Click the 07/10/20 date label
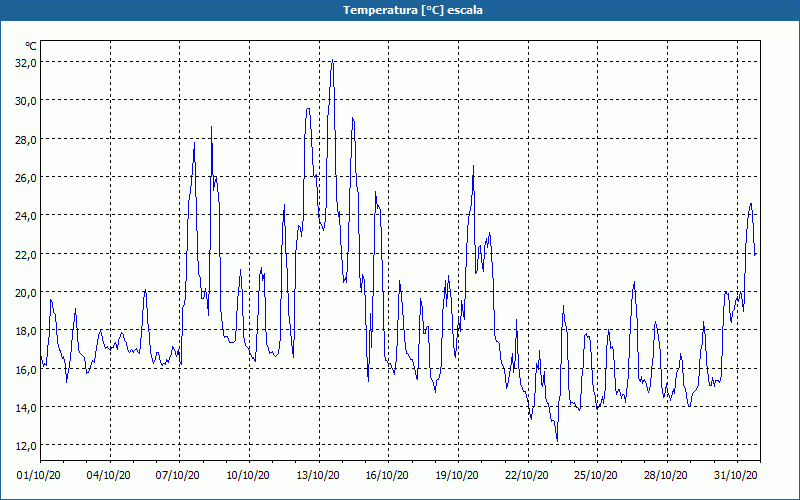The width and height of the screenshot is (800, 500). (178, 475)
